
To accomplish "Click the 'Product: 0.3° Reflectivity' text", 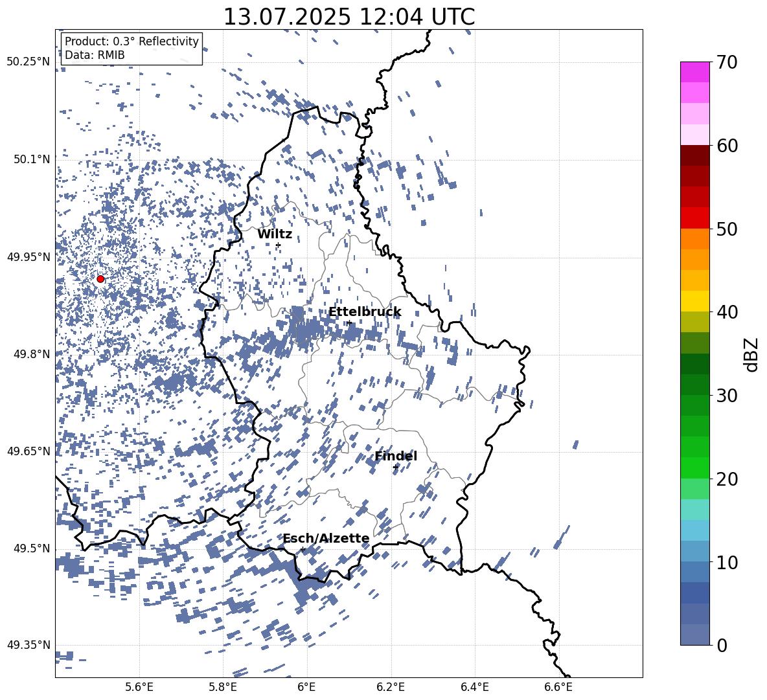I will tap(132, 41).
